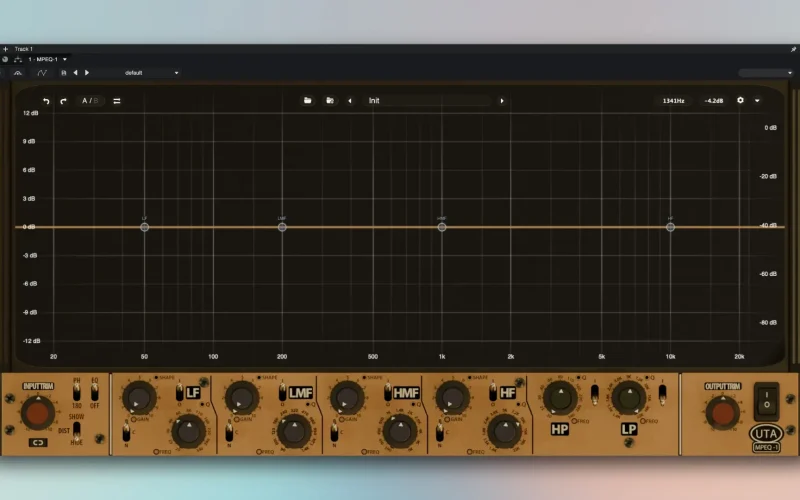Go to next preset after Init
Viewport: 800px width, 500px height.
coord(502,101)
